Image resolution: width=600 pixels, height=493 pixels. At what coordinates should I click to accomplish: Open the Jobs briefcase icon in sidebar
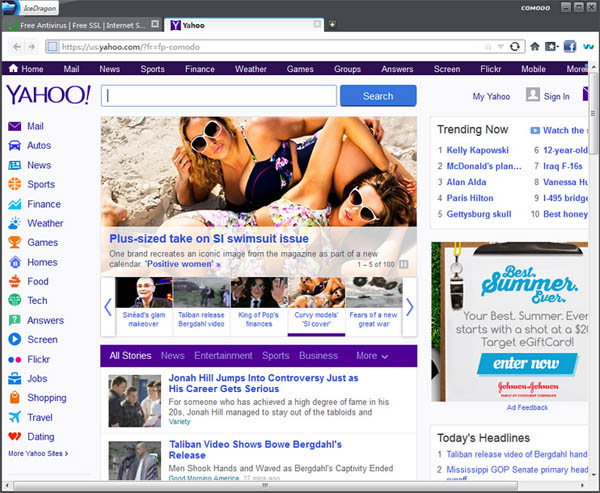[15, 379]
